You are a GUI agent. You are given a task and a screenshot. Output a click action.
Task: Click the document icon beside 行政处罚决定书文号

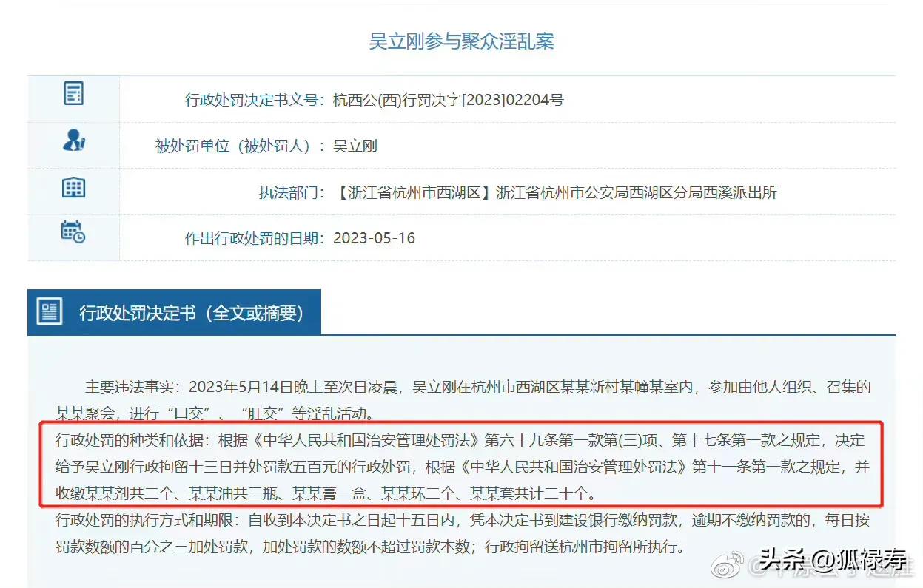73,92
